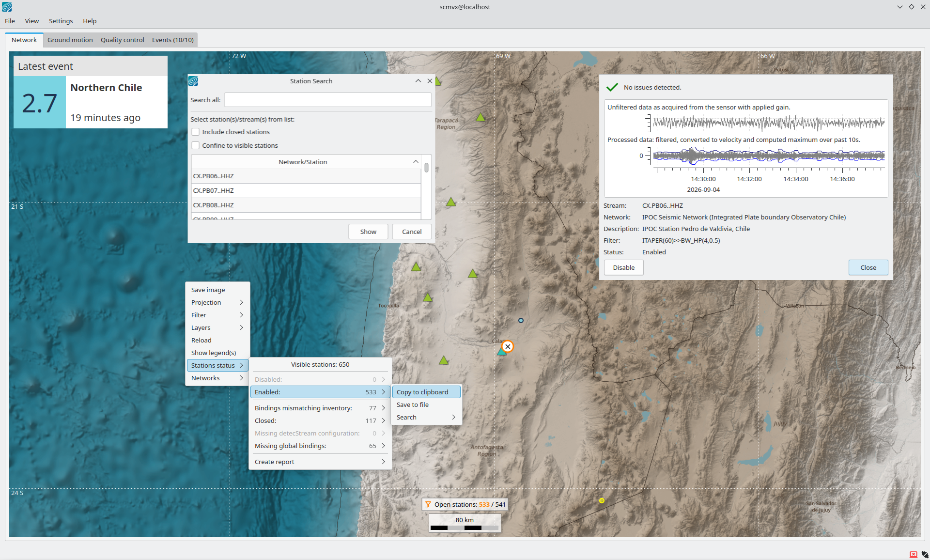Click green triangle station near Tarapaca Region
The width and height of the screenshot is (930, 560).
(480, 117)
